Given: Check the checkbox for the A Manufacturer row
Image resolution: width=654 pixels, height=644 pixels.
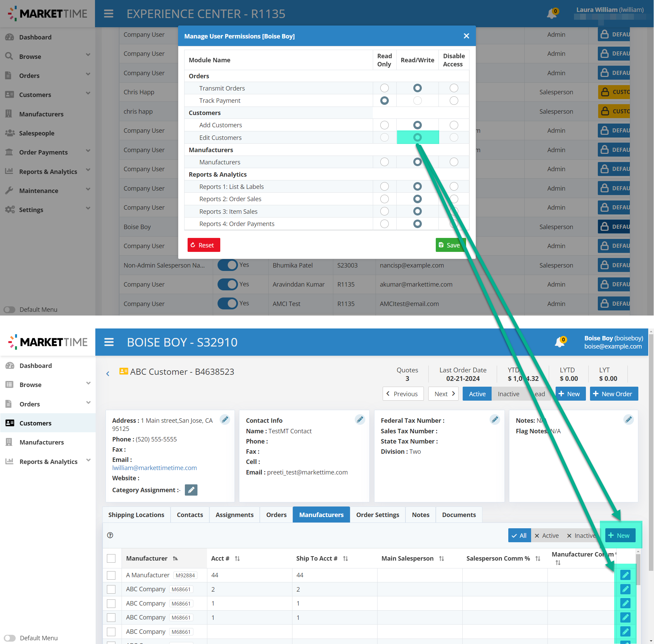Looking at the screenshot, I should 111,575.
